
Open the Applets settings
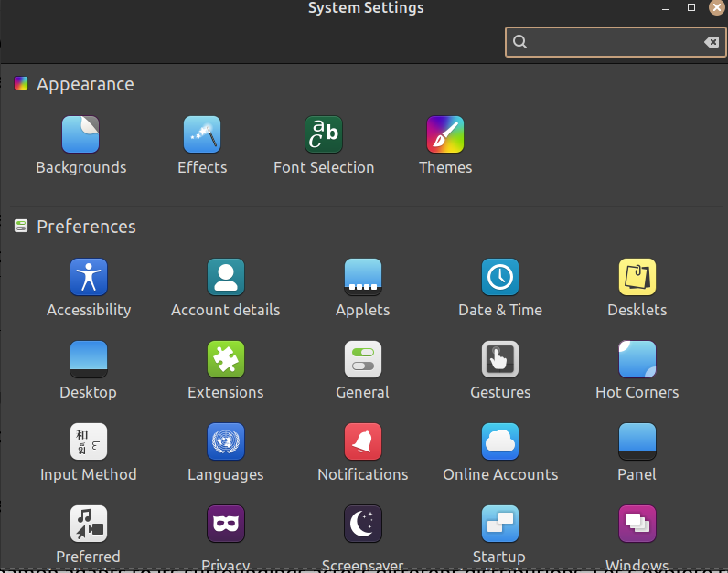click(363, 278)
